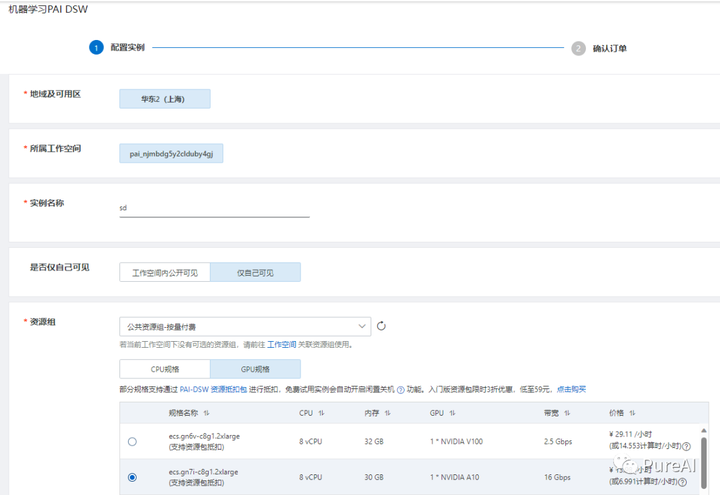Open the PAI-DSW 资源抵扣包 link
720x495 pixels.
[213, 389]
